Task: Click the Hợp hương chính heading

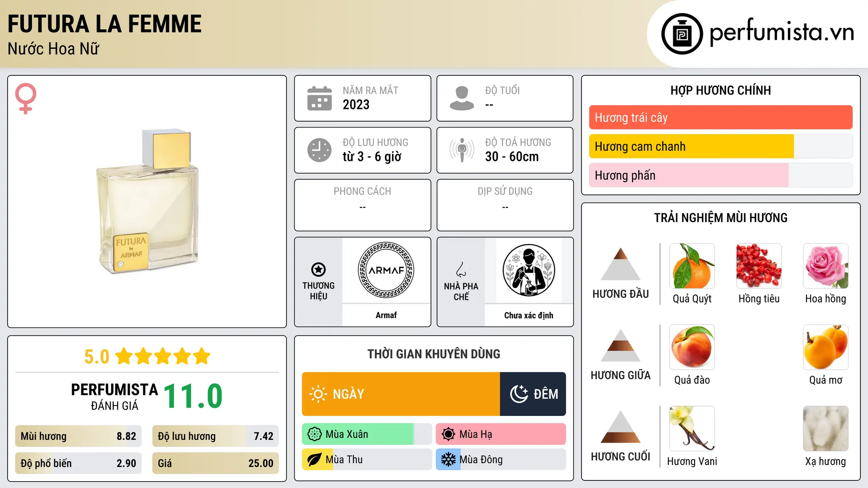Action: point(721,90)
